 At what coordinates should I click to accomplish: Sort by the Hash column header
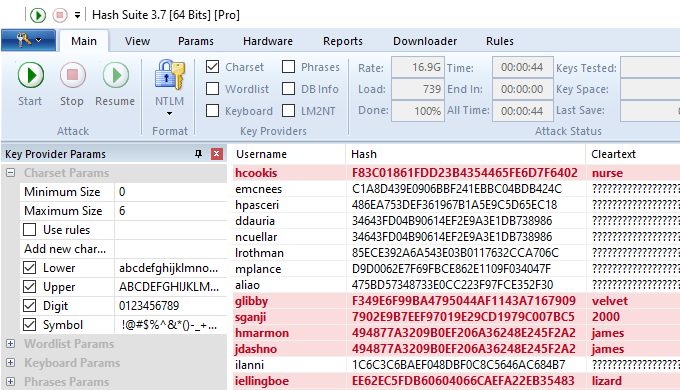[x=466, y=154]
